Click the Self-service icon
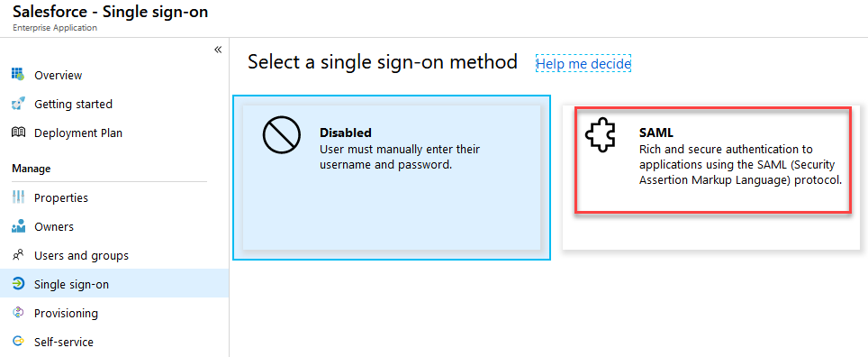 point(18,342)
